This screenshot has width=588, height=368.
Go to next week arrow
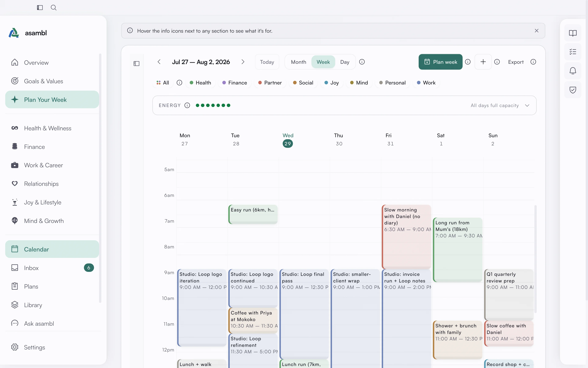tap(243, 62)
